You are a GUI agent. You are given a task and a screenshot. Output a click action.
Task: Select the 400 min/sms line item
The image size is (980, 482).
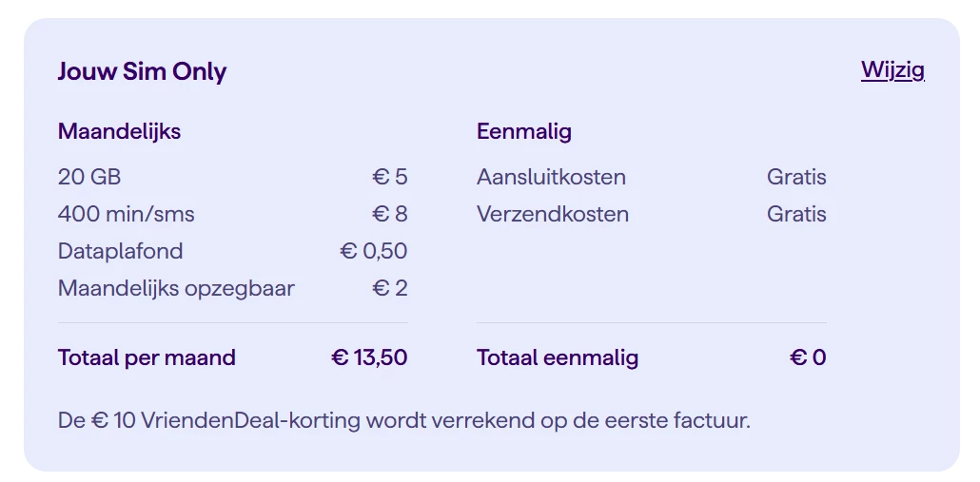pyautogui.click(x=126, y=214)
